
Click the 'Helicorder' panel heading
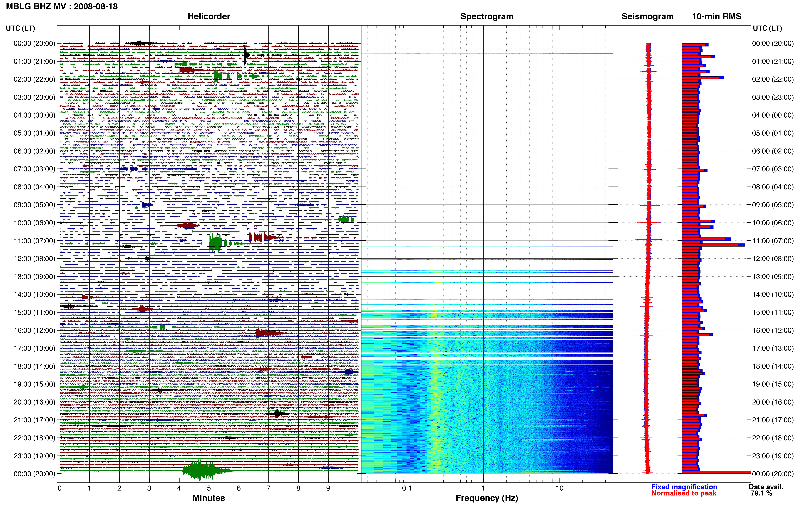coord(208,16)
